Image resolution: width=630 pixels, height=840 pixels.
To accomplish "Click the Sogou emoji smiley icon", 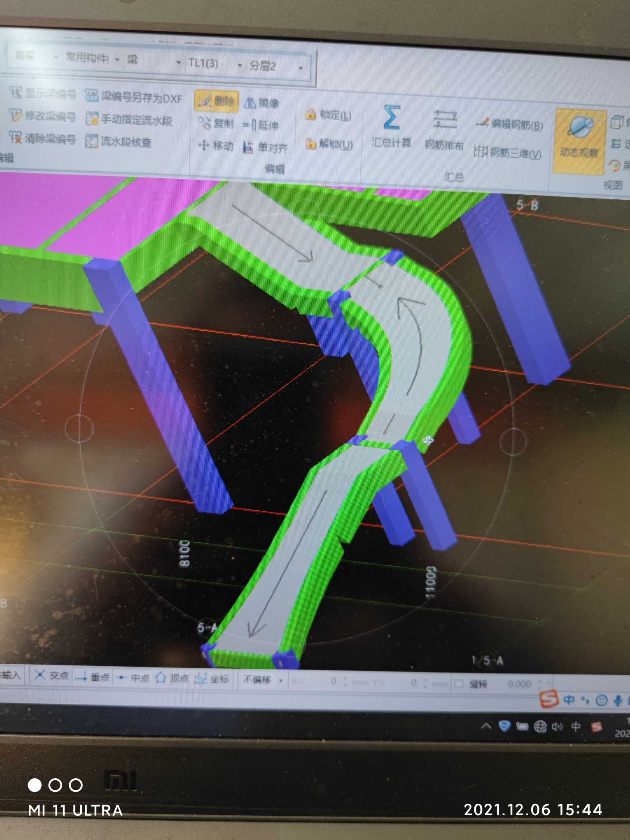I will pos(602,700).
